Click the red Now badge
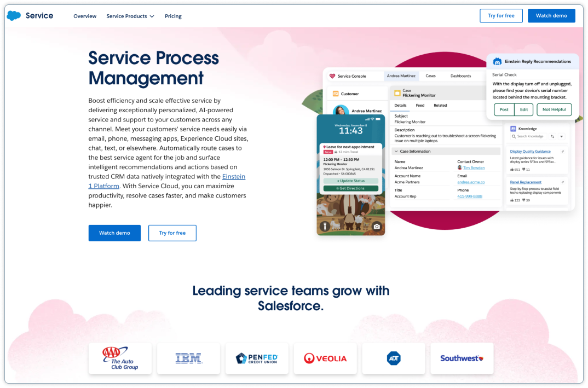Screen dimensions: 588x388 click(x=328, y=152)
